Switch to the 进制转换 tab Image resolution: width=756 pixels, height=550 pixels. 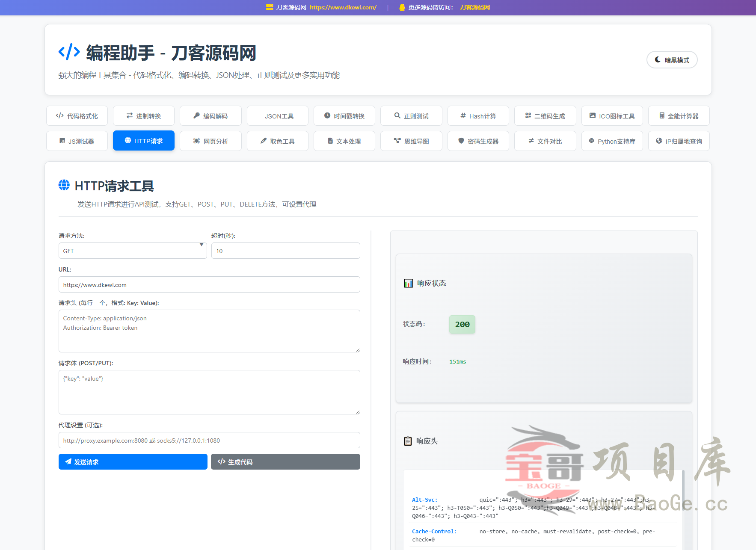click(144, 116)
